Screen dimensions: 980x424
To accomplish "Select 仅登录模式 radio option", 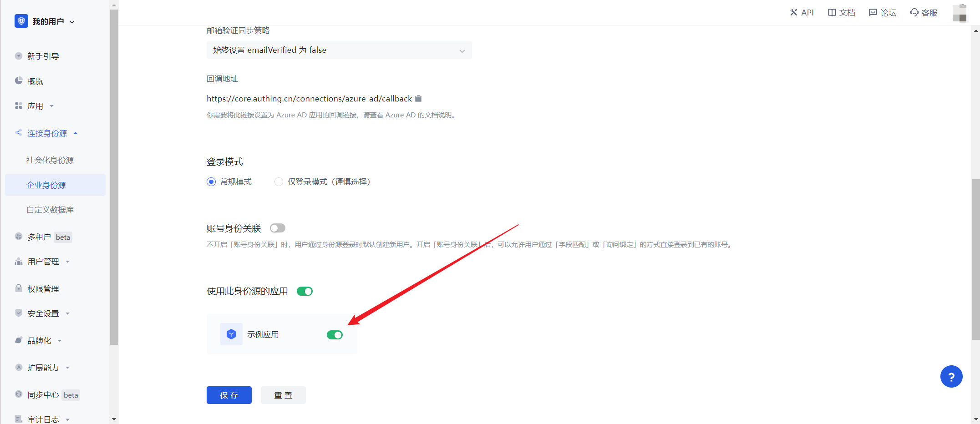I will click(x=279, y=182).
